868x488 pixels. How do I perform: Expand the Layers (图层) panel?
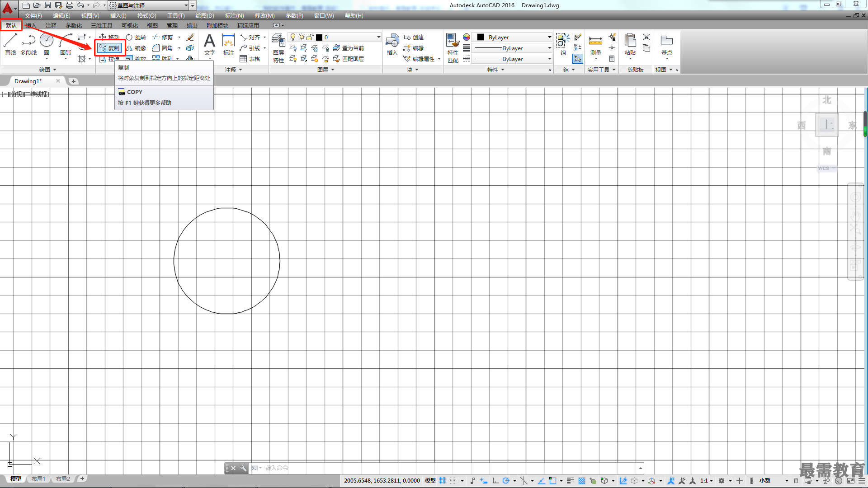tap(326, 70)
